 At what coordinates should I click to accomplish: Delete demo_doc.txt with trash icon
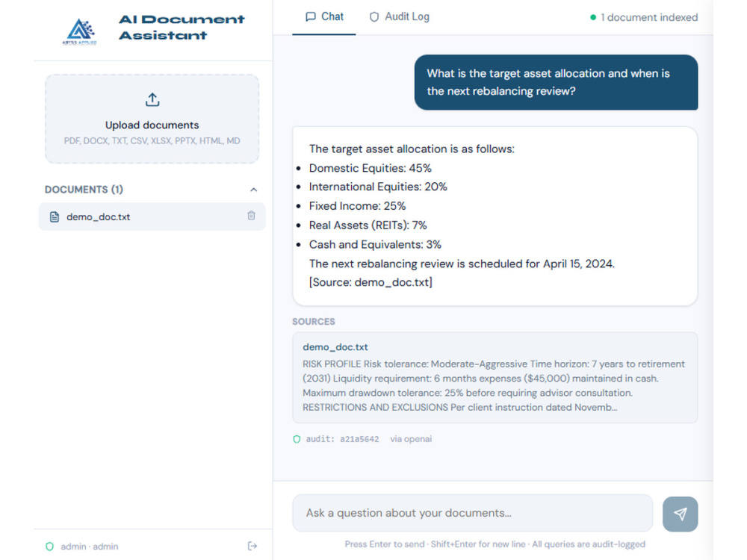[x=251, y=216]
